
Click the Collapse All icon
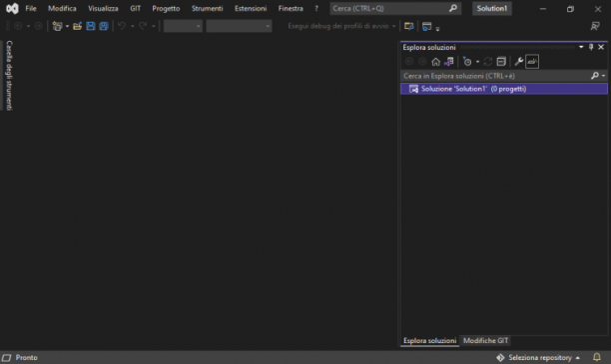pyautogui.click(x=501, y=62)
